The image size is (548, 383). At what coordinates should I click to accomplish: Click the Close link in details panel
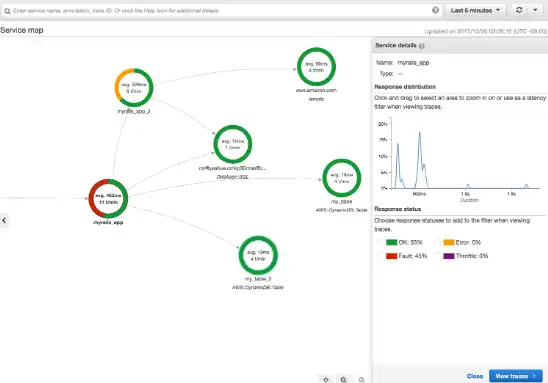[475, 376]
